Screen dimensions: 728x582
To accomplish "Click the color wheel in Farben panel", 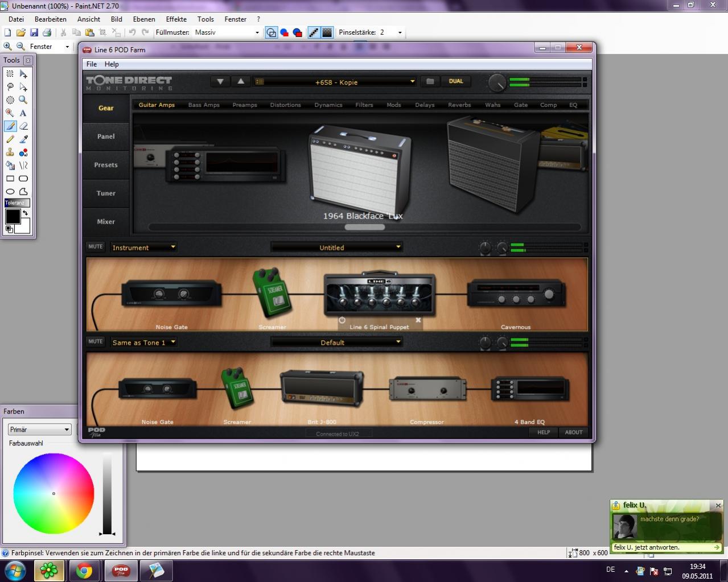I will click(x=54, y=493).
